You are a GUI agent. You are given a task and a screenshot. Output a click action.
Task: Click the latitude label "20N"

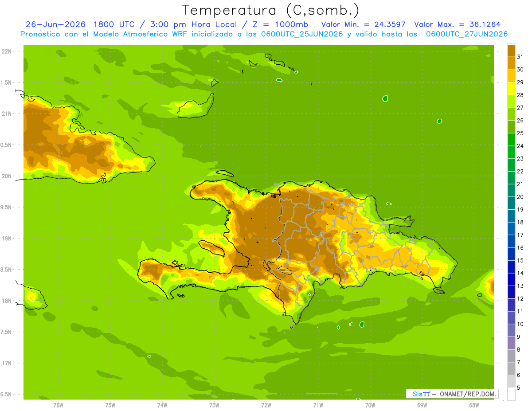(x=7, y=176)
